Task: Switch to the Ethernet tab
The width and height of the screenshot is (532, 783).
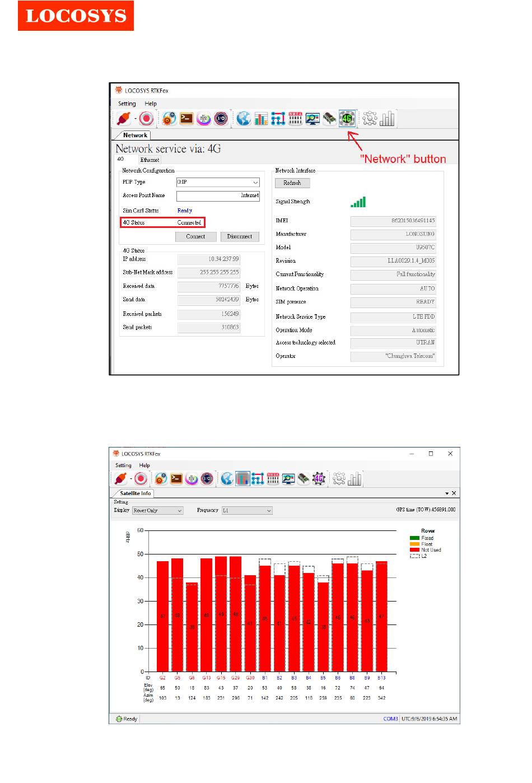Action: [x=150, y=160]
